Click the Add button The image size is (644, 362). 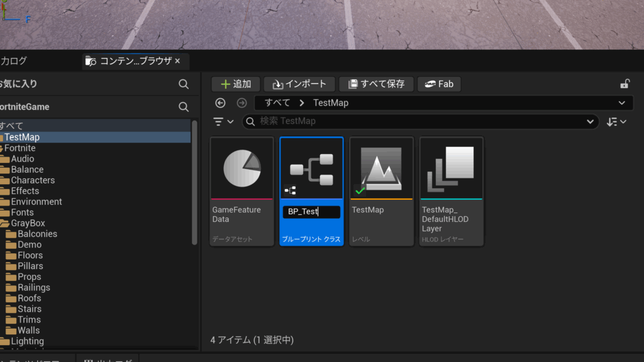pyautogui.click(x=236, y=84)
